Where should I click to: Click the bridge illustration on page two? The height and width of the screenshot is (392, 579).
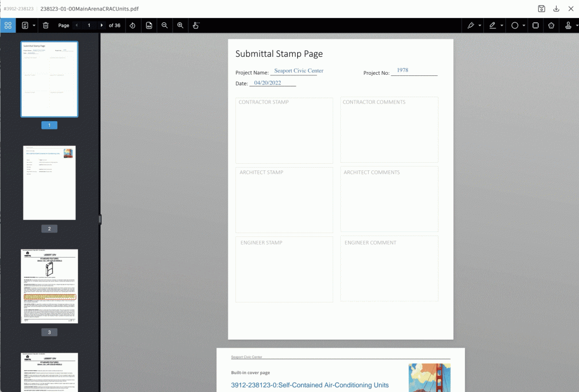click(x=429, y=378)
